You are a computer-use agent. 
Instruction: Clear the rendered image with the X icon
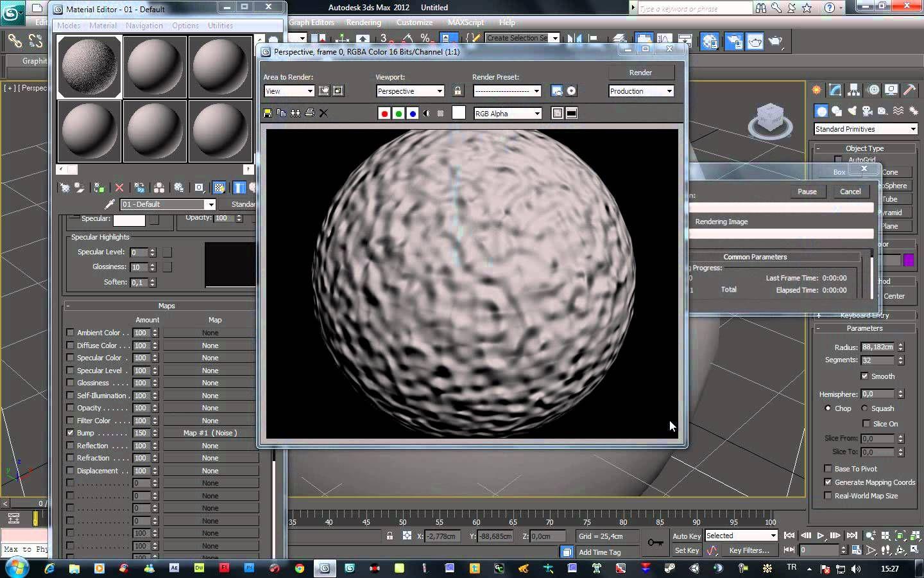coord(323,113)
